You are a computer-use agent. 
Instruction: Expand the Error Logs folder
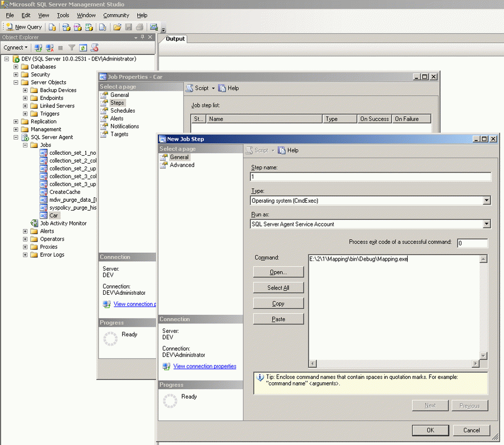25,255
